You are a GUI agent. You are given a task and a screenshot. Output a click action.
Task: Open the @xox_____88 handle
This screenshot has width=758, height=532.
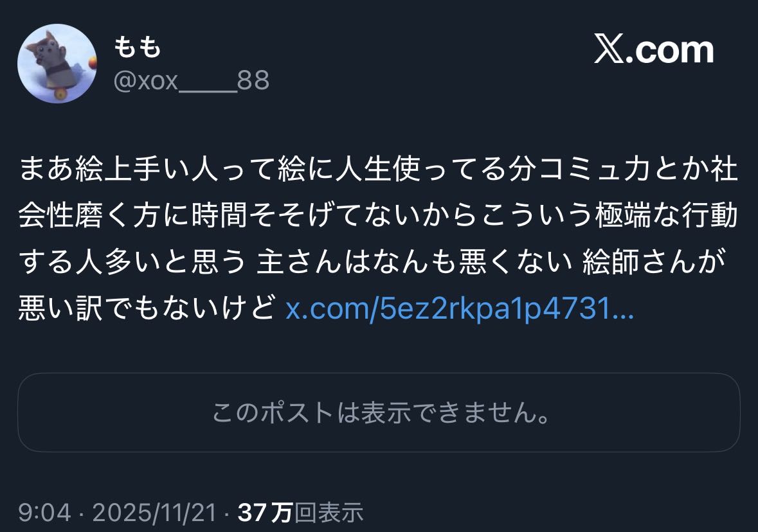(192, 80)
